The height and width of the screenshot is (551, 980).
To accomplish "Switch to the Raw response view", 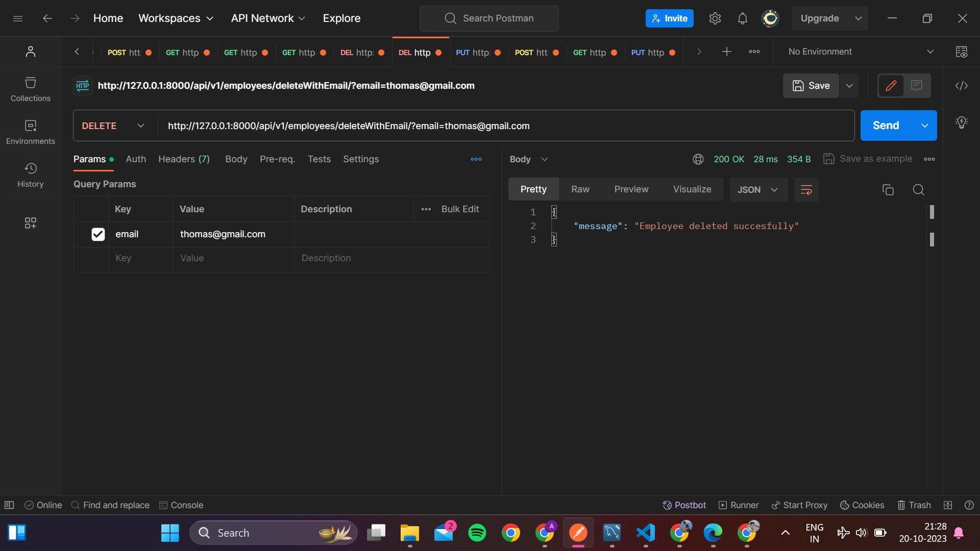I will click(x=580, y=189).
